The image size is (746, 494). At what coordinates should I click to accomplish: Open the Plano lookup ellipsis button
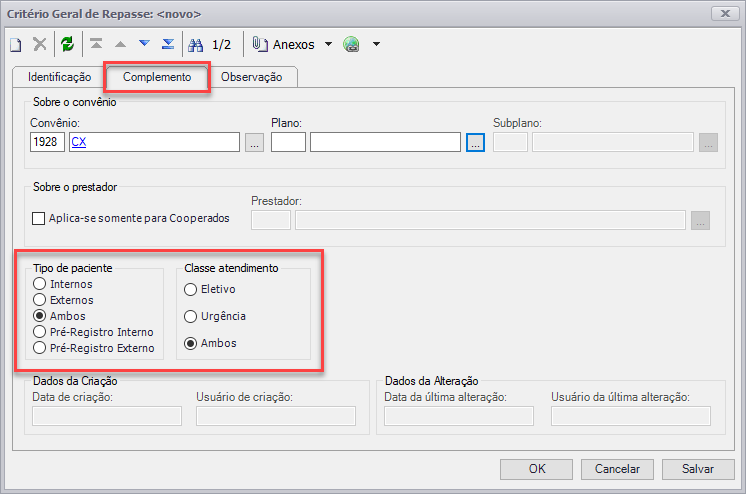[475, 142]
